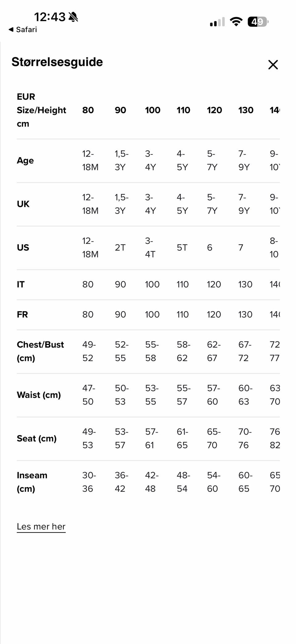This screenshot has height=644, width=296.
Task: Tap the cellular signal bars icon
Action: pyautogui.click(x=217, y=22)
